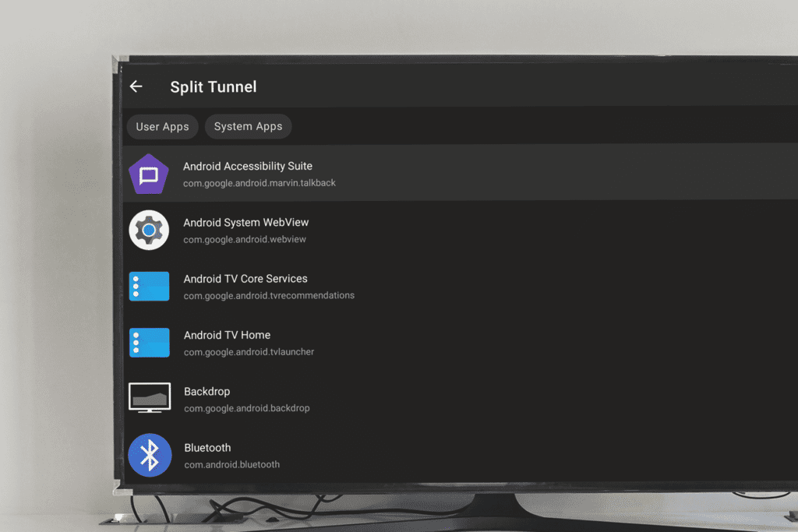
Task: Click package name com.google.android.backdrop
Action: pyautogui.click(x=247, y=408)
